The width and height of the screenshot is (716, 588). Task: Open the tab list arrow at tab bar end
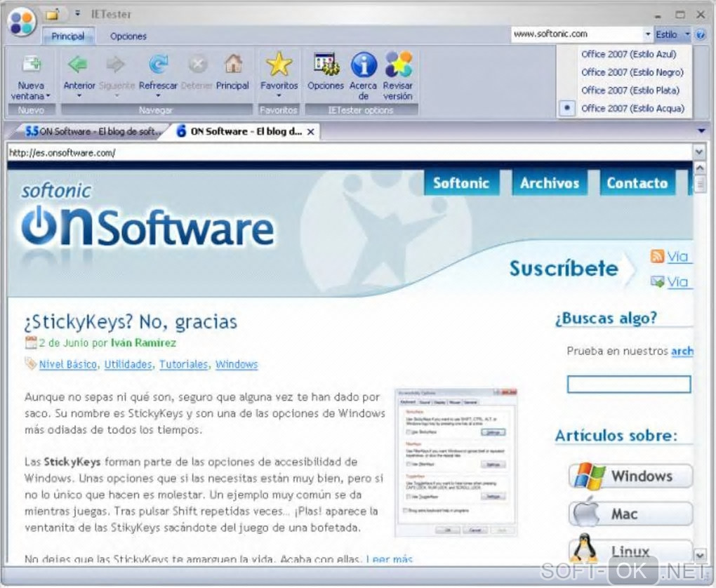tap(701, 131)
